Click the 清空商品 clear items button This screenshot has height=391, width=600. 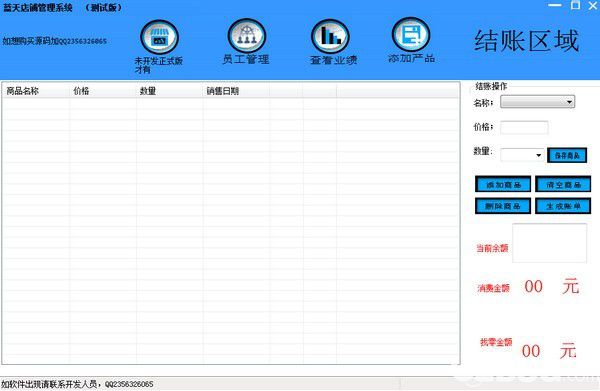coord(563,184)
